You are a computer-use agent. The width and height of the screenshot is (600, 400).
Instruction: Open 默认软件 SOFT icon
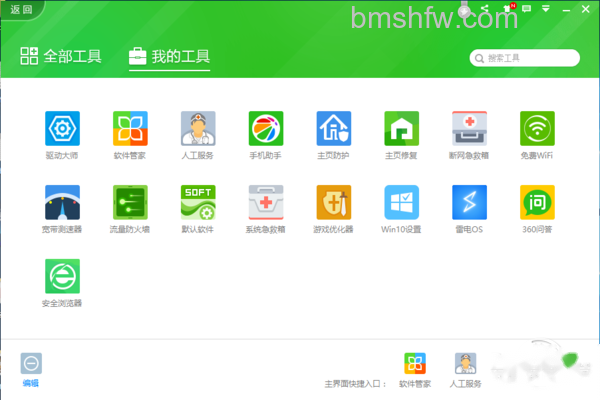[x=198, y=202]
